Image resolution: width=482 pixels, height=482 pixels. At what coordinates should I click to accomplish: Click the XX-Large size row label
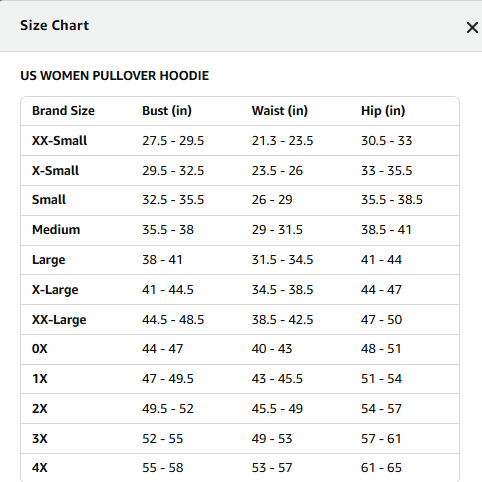pyautogui.click(x=59, y=320)
